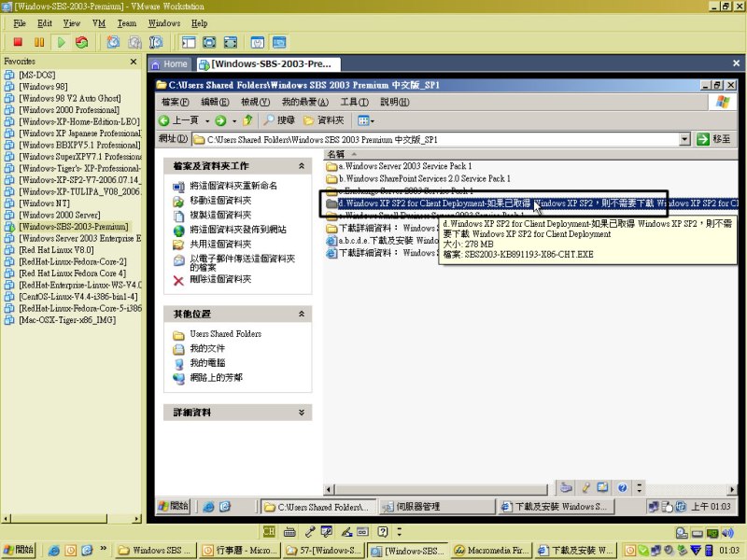Open the address bar dropdown arrow

[684, 139]
